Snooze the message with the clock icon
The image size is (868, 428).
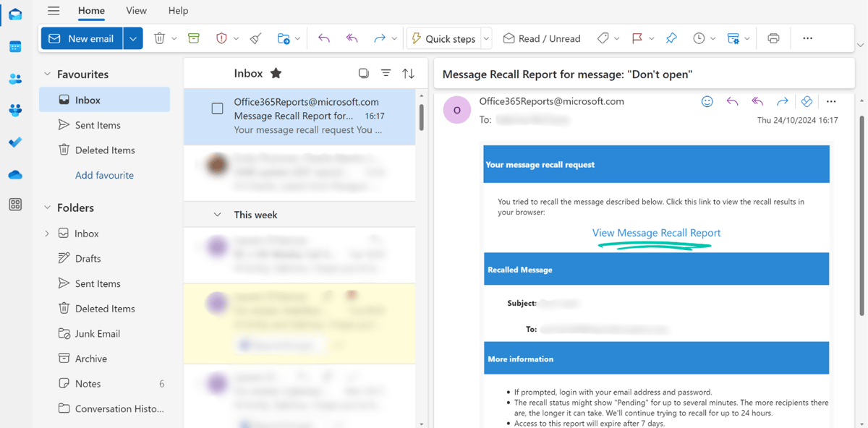point(699,38)
